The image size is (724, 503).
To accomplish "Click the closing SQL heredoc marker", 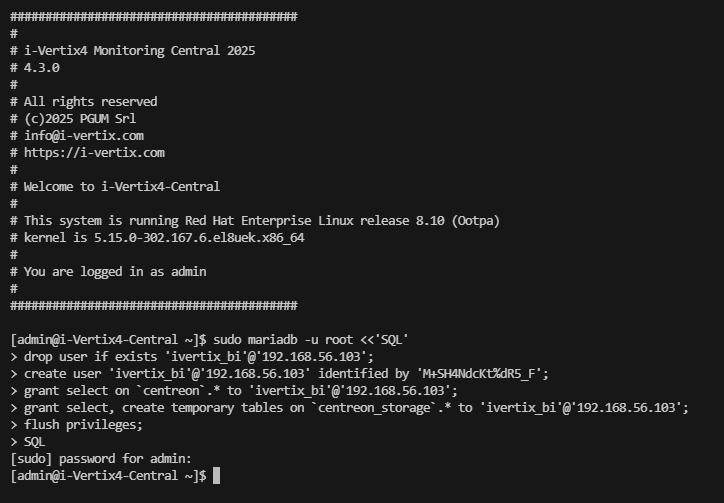I will point(34,442).
